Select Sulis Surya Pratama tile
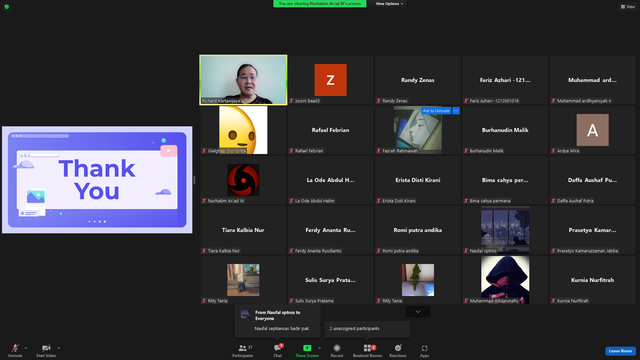This screenshot has height=360, width=640. click(331, 280)
